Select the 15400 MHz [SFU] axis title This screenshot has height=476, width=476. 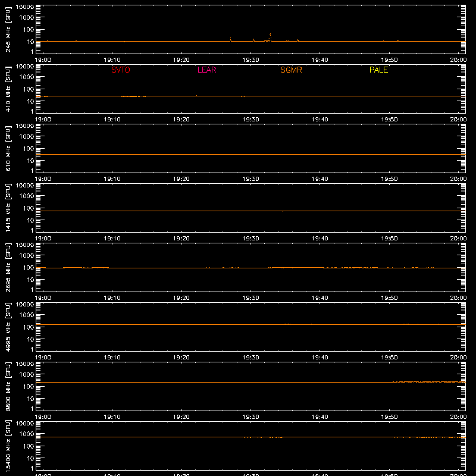[x=8, y=446]
